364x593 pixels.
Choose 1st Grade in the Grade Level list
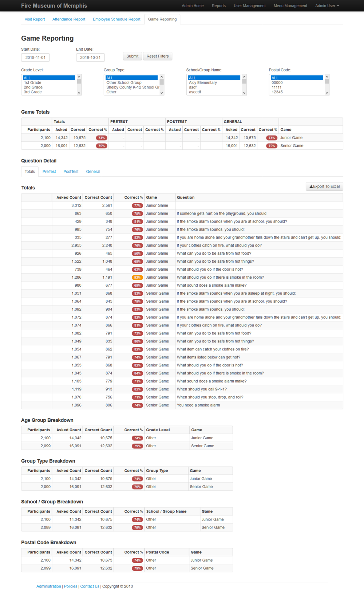point(49,83)
